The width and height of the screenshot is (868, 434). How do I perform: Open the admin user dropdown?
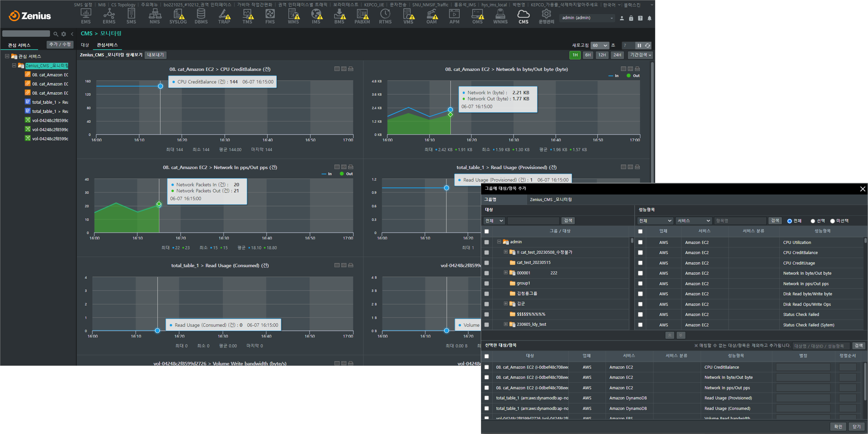(x=587, y=18)
